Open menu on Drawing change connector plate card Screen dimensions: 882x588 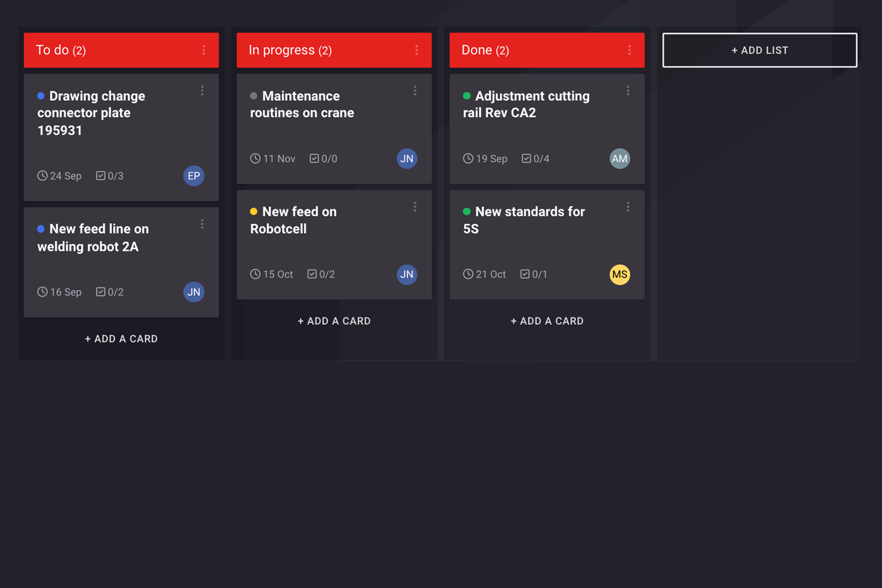pyautogui.click(x=202, y=91)
